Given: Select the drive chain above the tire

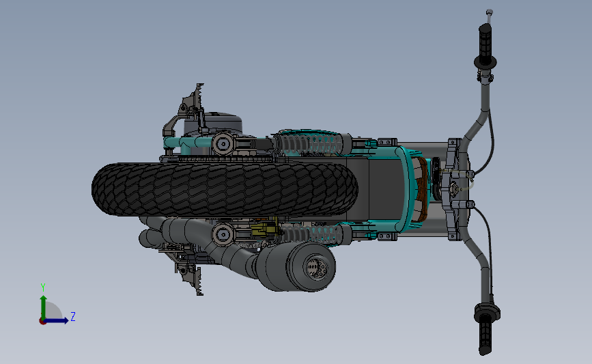Looking at the screenshot, I should (x=227, y=160).
